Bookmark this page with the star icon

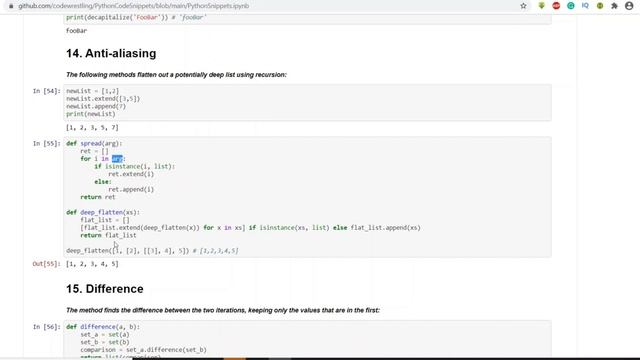click(x=523, y=6)
